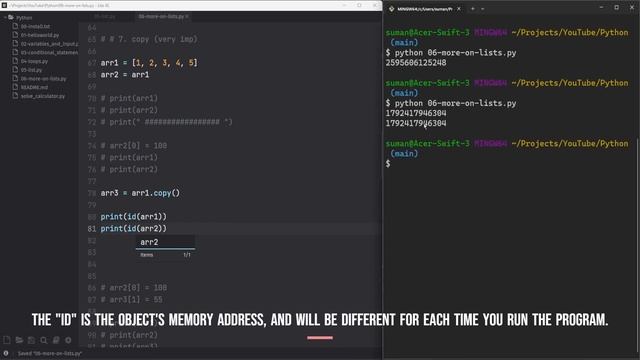Screen dimensions: 640x360
Task: Switch to the 05-list.py editor tab
Action: coord(104,16)
